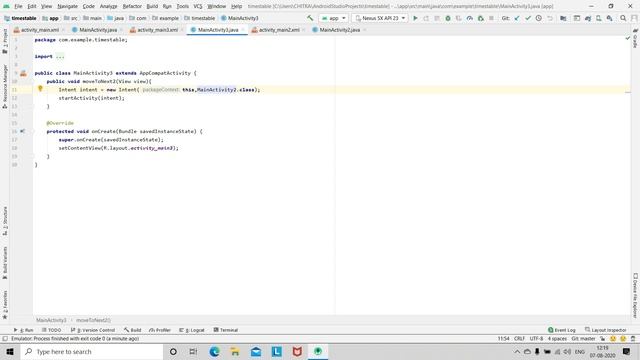
Task: Click the Git rollback undo icon
Action: click(x=550, y=18)
